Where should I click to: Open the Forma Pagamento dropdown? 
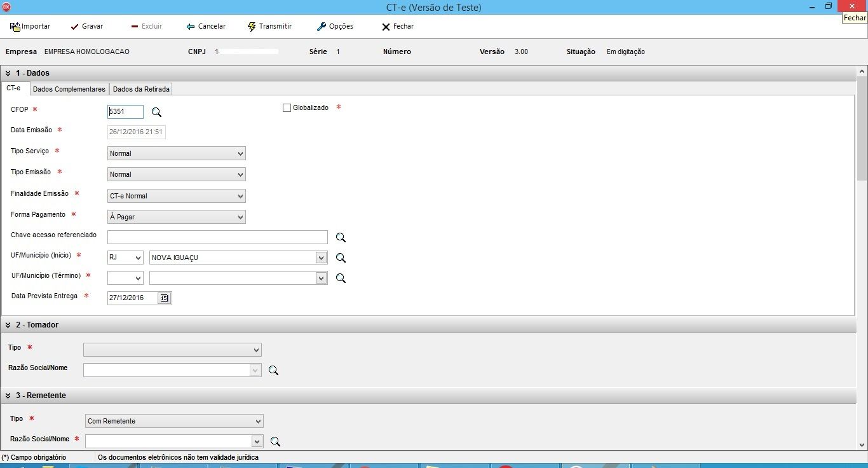pyautogui.click(x=177, y=217)
